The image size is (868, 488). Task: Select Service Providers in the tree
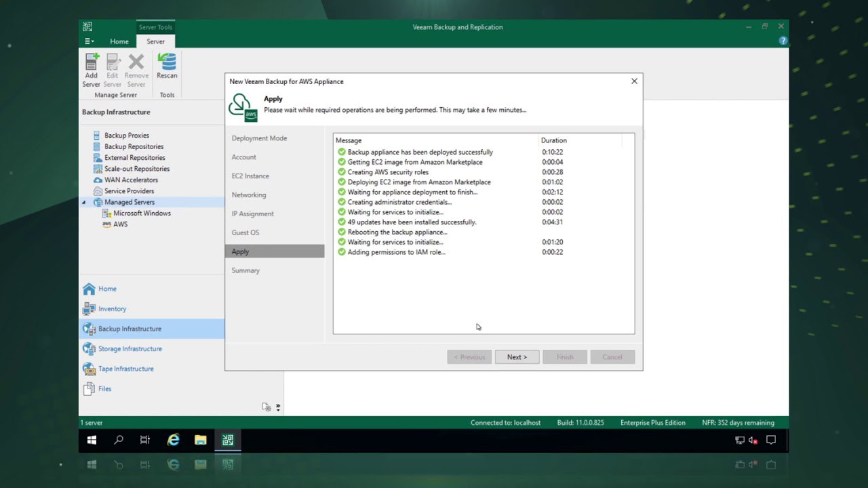tap(129, 191)
